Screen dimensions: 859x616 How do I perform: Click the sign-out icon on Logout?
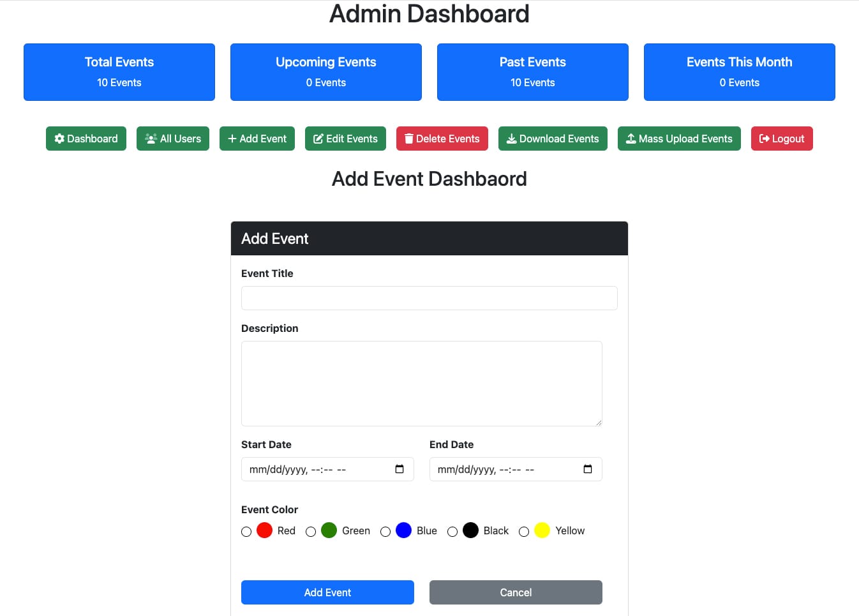pos(764,139)
